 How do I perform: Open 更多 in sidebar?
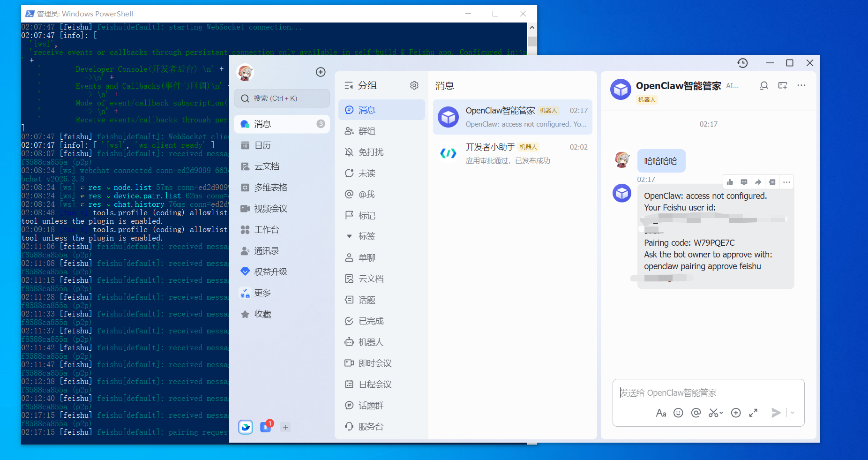[x=282, y=293]
